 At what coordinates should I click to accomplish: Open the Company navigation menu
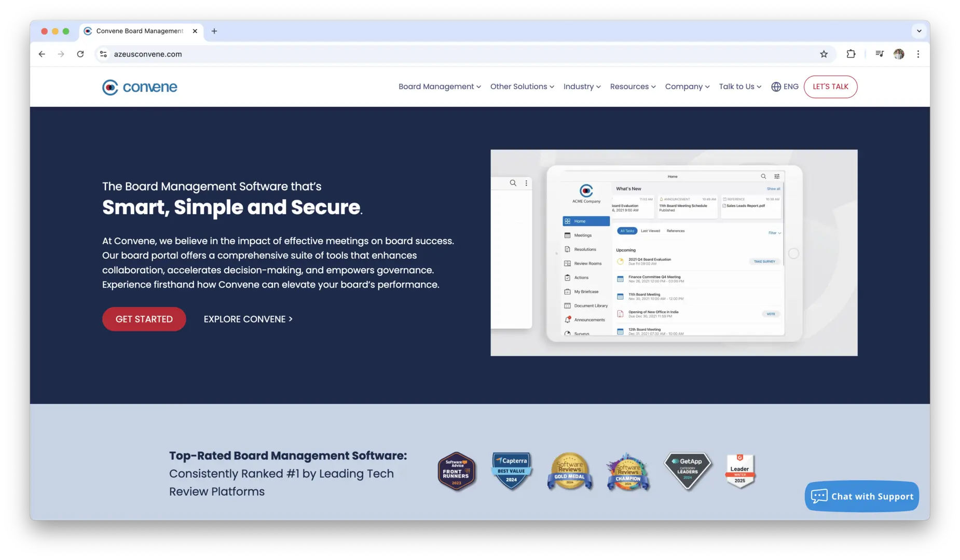point(687,87)
